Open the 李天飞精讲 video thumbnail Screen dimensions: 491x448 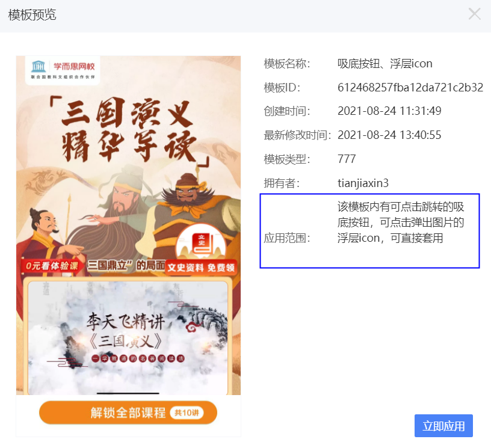128,338
